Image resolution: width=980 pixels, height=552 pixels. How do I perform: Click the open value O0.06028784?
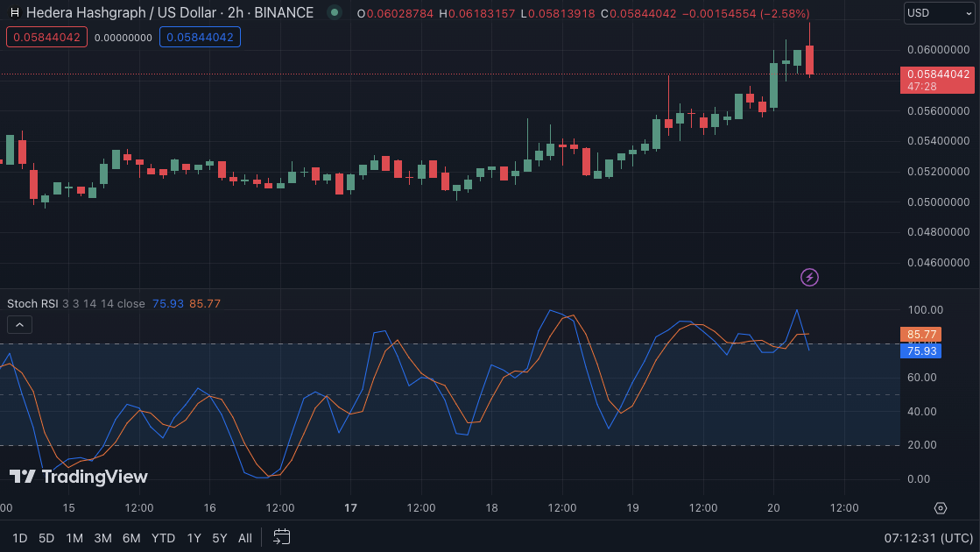pos(395,13)
